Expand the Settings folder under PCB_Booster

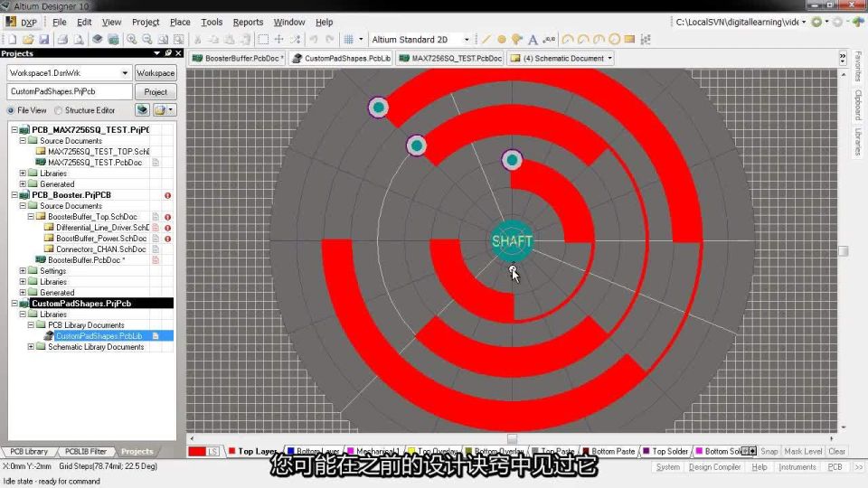[x=23, y=271]
